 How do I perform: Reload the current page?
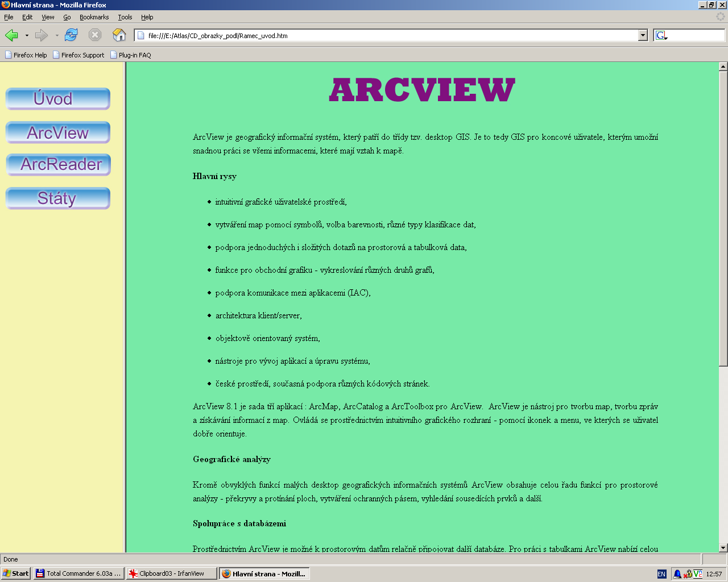click(71, 35)
